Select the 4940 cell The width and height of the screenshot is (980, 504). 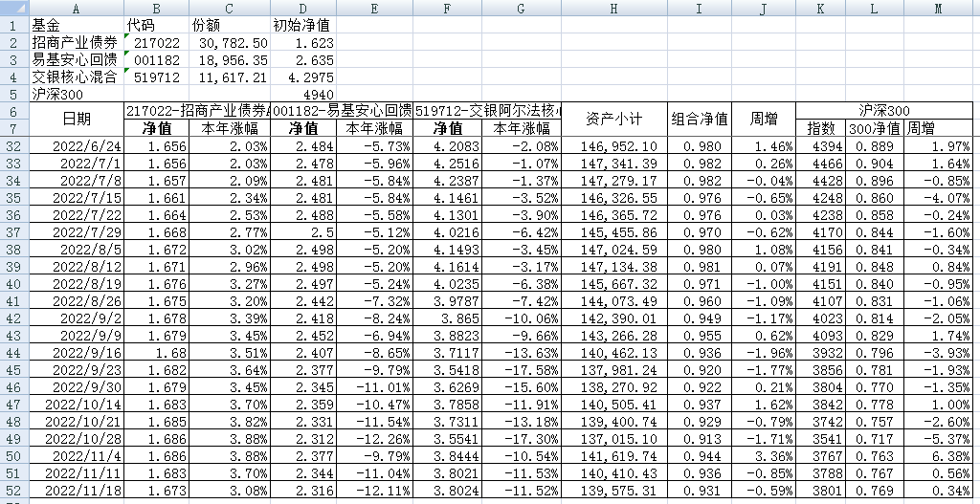click(303, 95)
